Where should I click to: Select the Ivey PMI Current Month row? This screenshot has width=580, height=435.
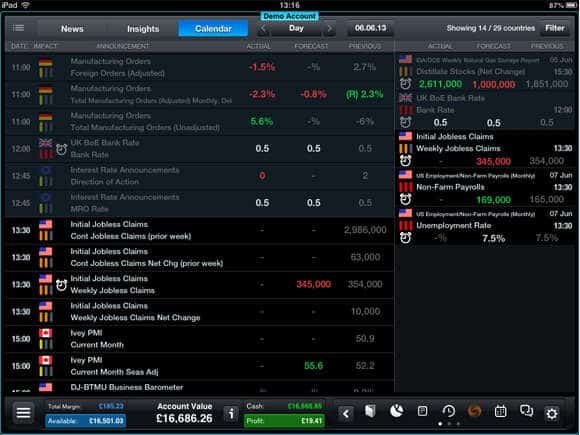point(200,339)
